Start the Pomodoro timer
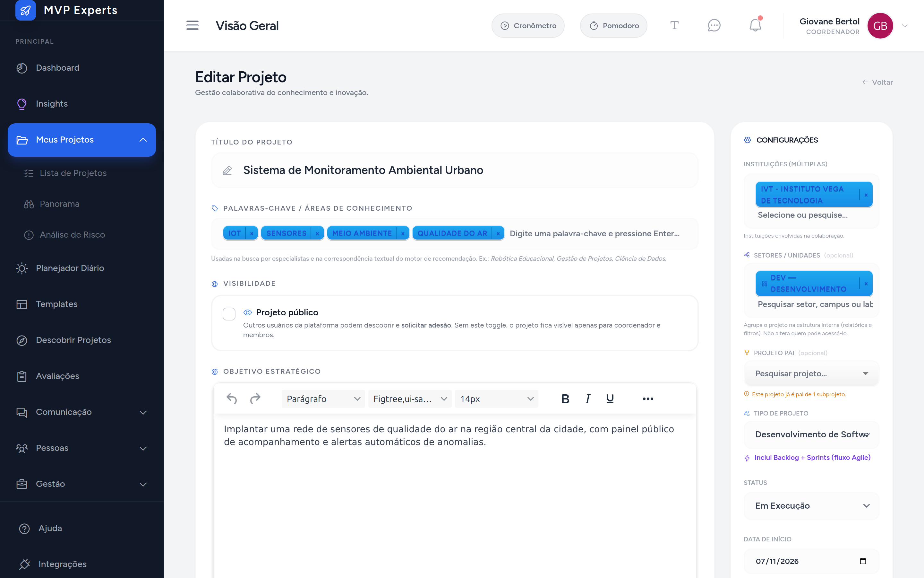Viewport: 924px width, 578px height. click(613, 26)
